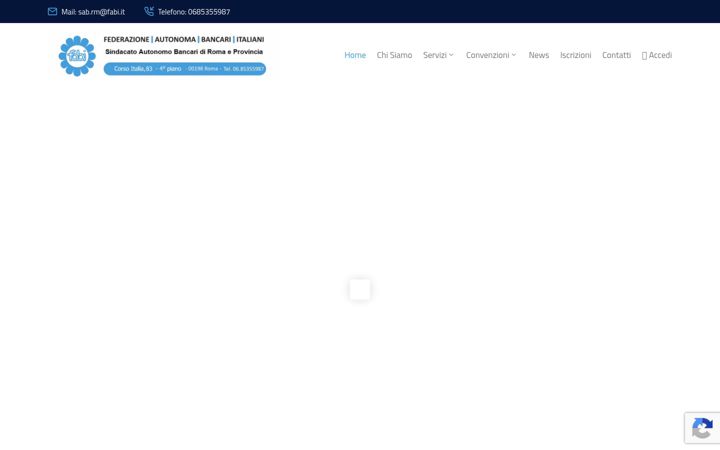Open the Convenzioni menu
720x450 pixels.
(488, 55)
